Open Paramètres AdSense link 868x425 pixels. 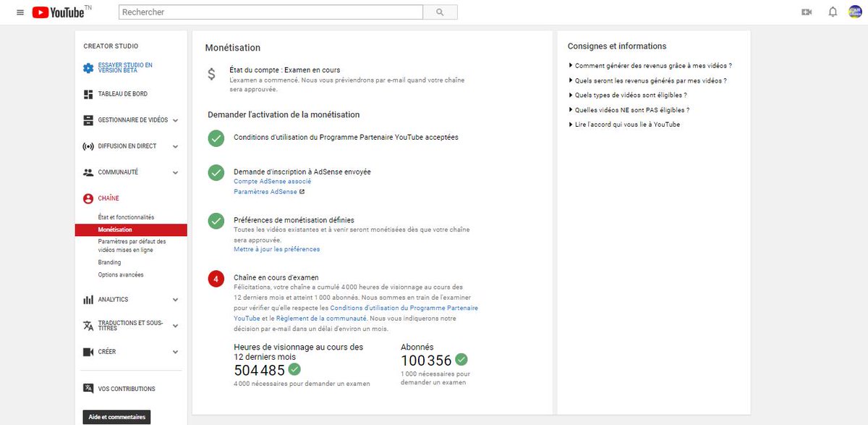tap(265, 192)
